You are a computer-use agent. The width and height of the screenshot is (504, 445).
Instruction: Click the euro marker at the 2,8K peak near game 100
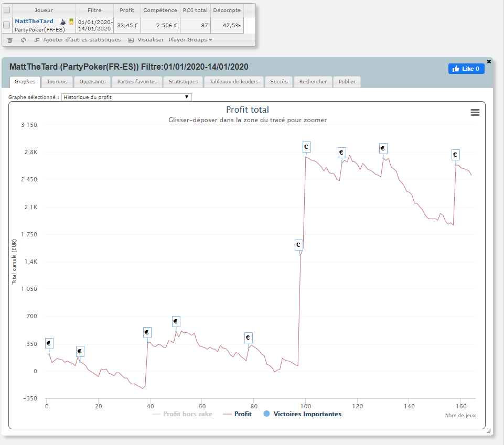(x=306, y=147)
